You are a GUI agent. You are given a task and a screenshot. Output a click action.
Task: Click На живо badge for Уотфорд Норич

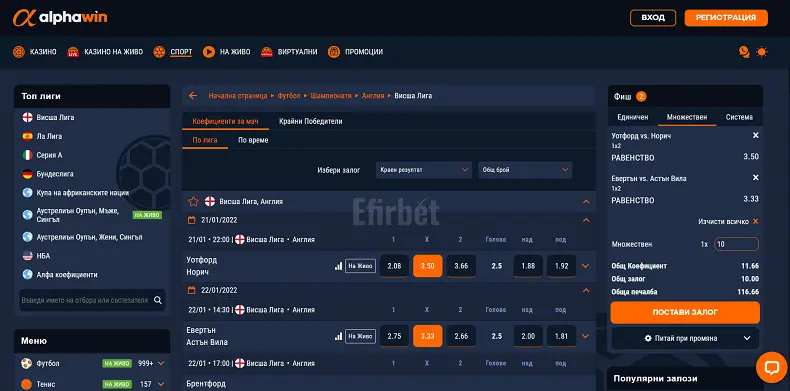pos(360,266)
